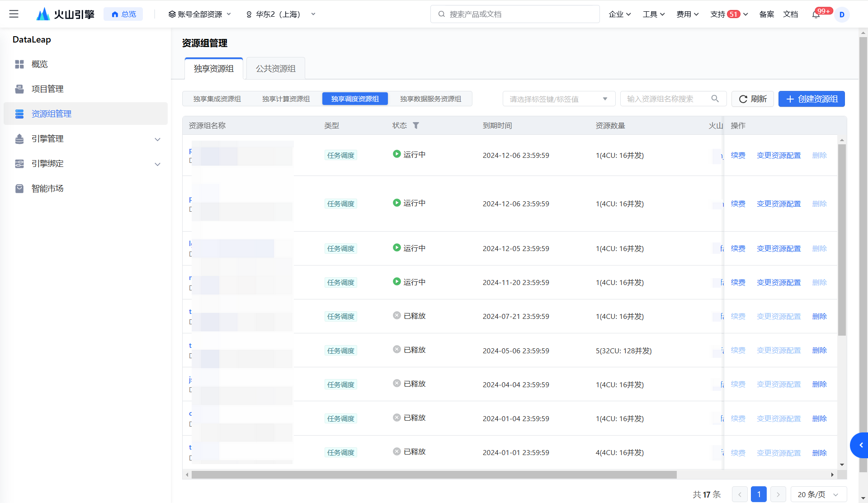Select the 独享计算资源组 option
The width and height of the screenshot is (868, 503).
tap(286, 99)
